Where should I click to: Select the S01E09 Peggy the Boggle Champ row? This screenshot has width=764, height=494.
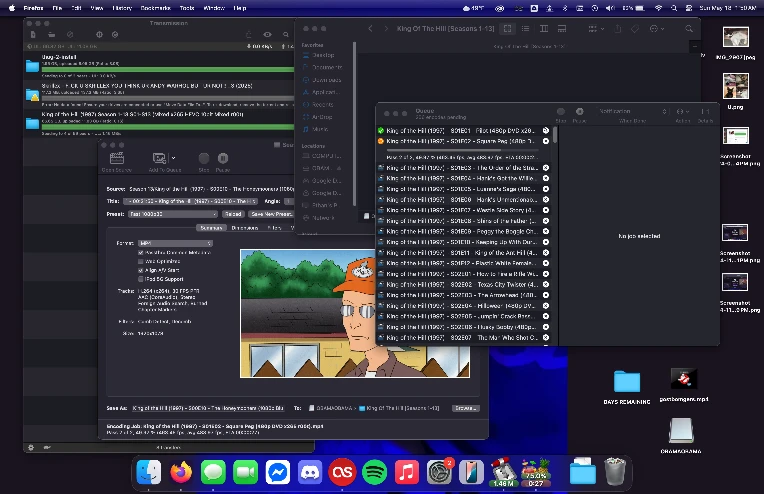463,231
